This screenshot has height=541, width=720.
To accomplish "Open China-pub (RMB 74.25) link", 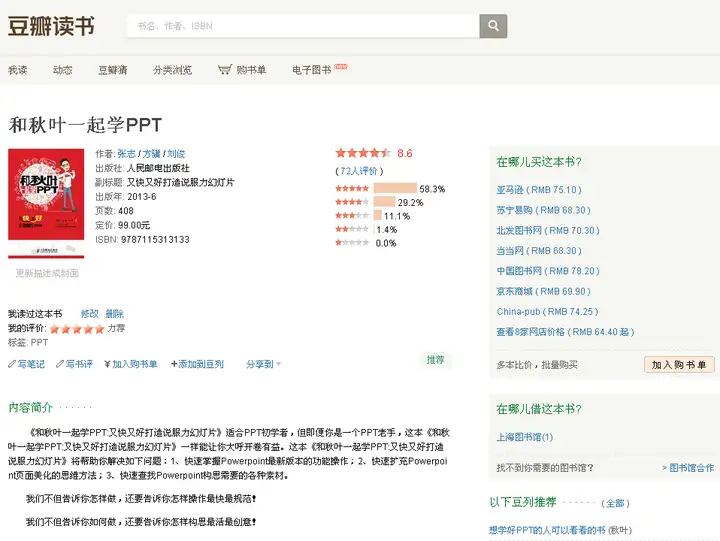I will (547, 311).
